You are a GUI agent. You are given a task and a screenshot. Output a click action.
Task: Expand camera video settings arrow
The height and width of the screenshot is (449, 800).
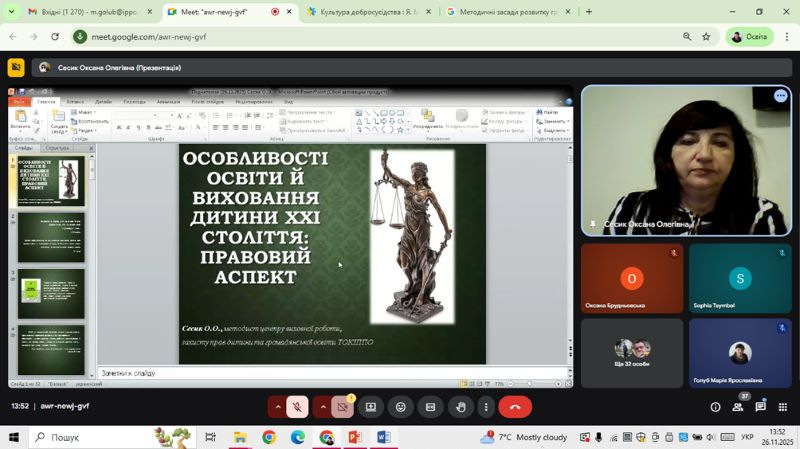click(323, 407)
